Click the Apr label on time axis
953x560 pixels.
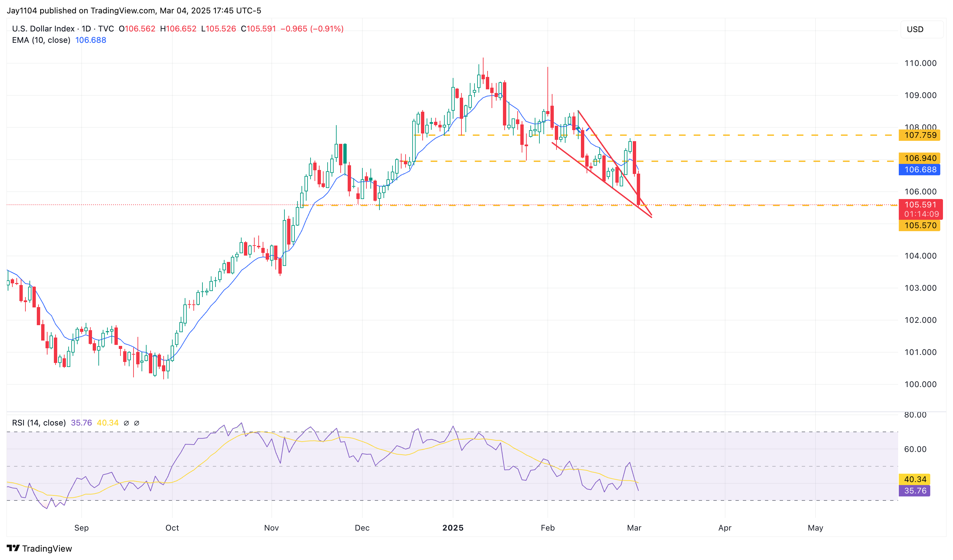(725, 528)
